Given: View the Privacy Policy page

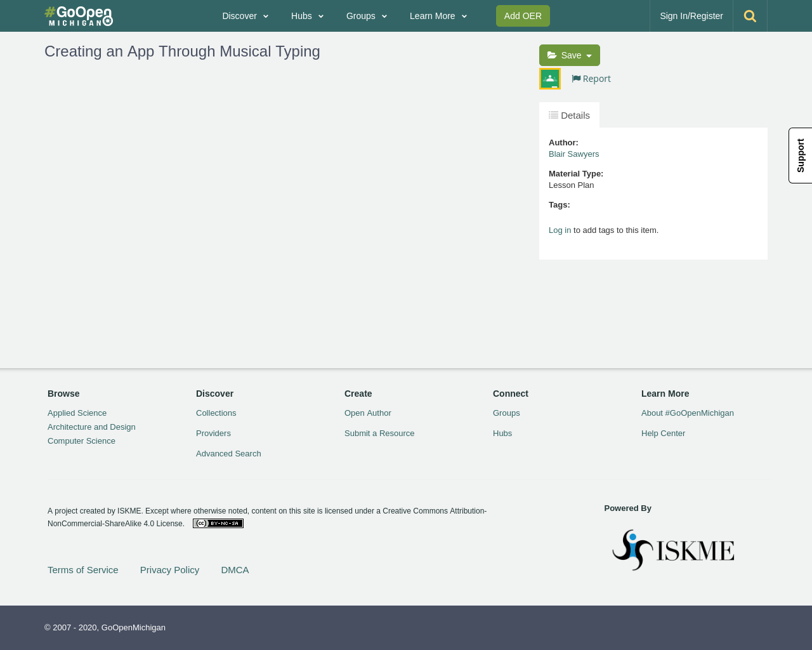Looking at the screenshot, I should click(169, 570).
